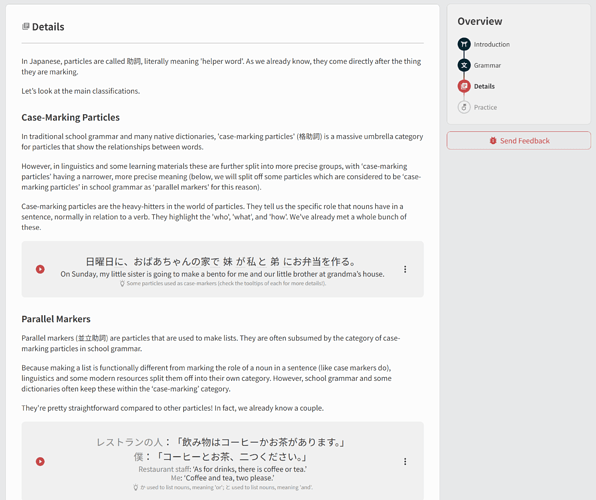The width and height of the screenshot is (596, 500).
Task: Click the lightbulb hint icon under bento sentence
Action: point(122,283)
